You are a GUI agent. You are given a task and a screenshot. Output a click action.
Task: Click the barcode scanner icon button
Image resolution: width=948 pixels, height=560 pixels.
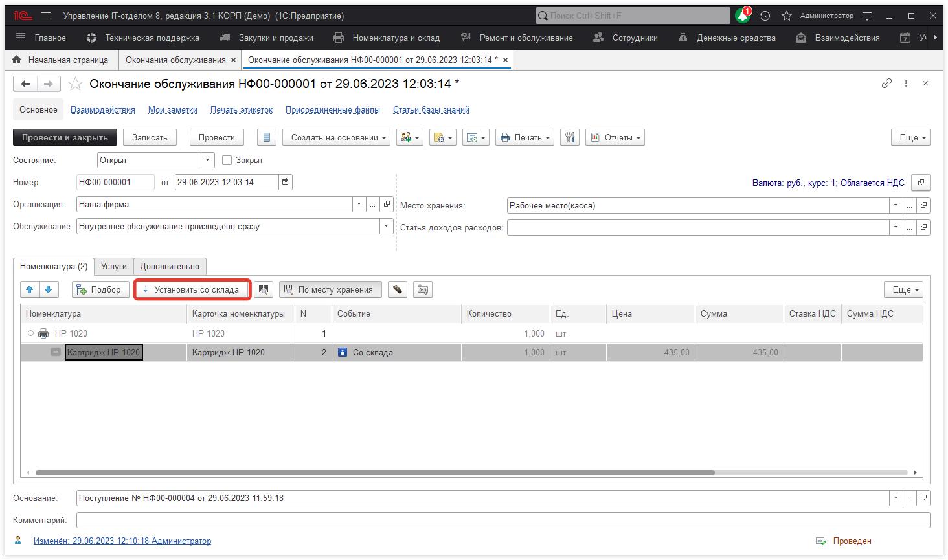(263, 289)
